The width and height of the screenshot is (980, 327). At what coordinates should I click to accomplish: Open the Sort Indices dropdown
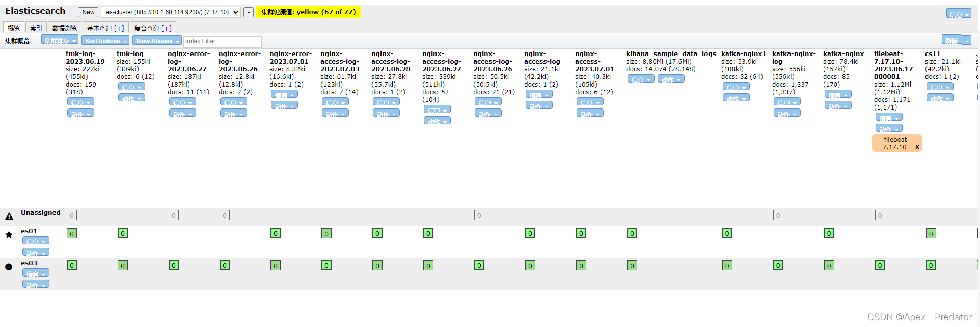106,40
